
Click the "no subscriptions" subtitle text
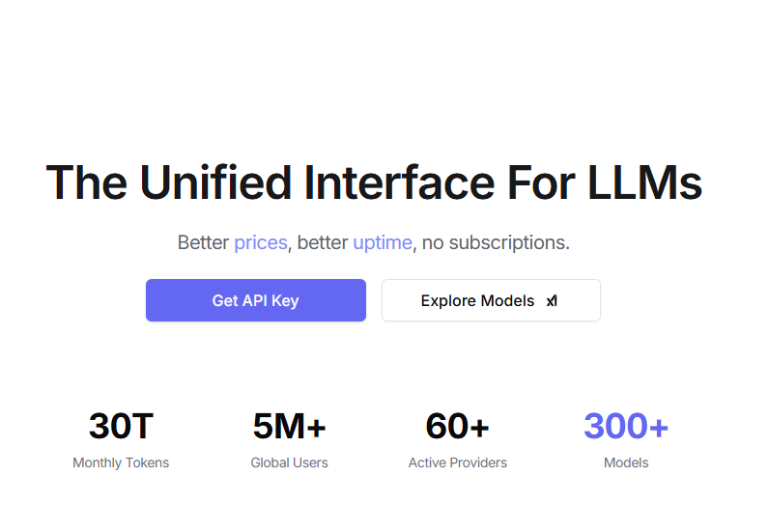[496, 242]
